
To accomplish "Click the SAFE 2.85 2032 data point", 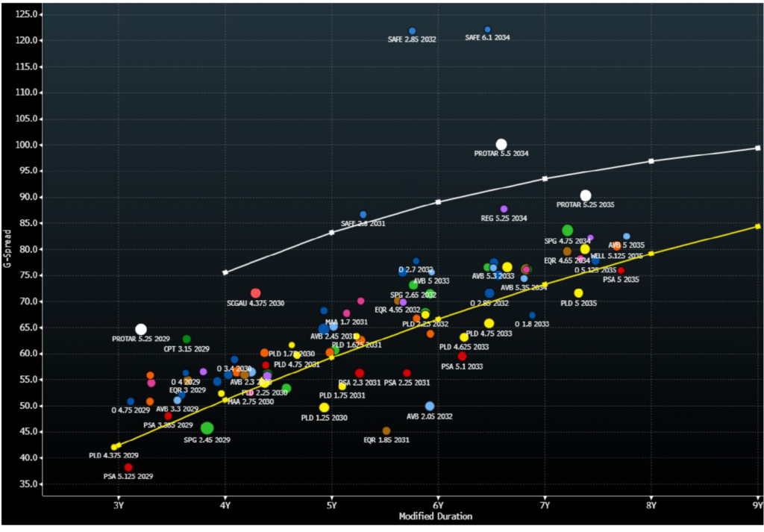I will click(x=412, y=31).
